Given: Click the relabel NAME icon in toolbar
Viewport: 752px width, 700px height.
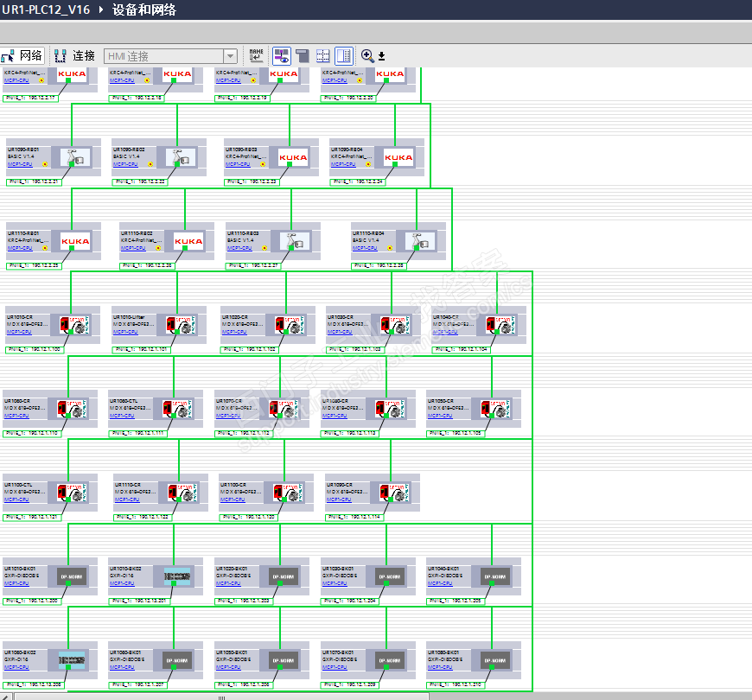Looking at the screenshot, I should click(x=256, y=56).
